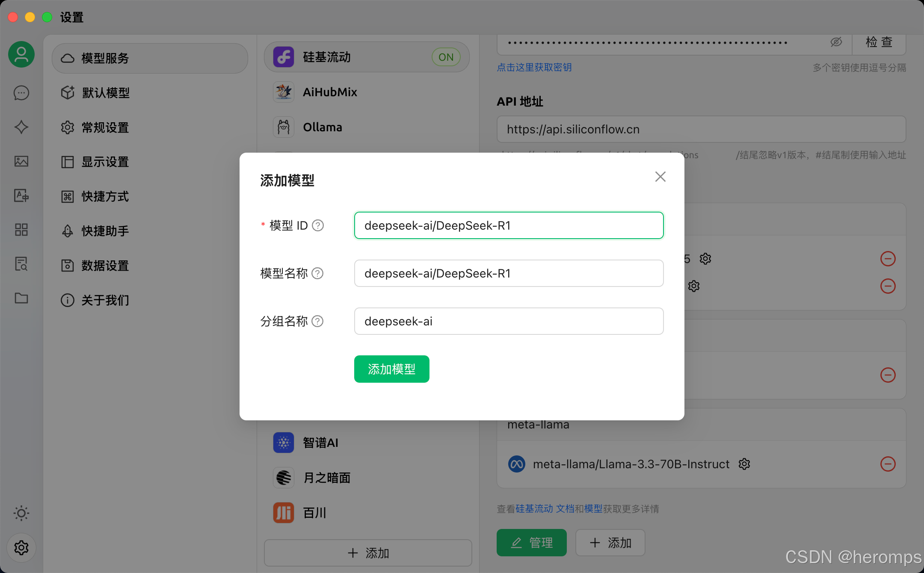This screenshot has height=573, width=924.
Task: Select the Ollama provider in the list
Action: 323,127
